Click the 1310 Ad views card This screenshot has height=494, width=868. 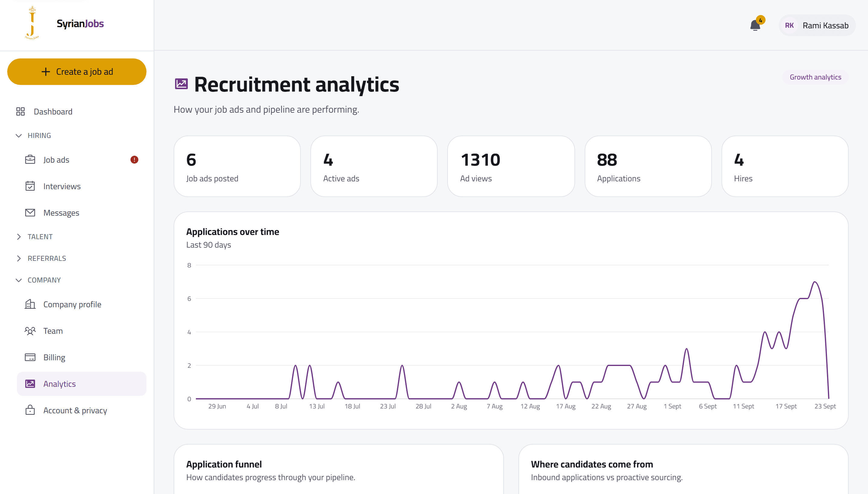[511, 166]
